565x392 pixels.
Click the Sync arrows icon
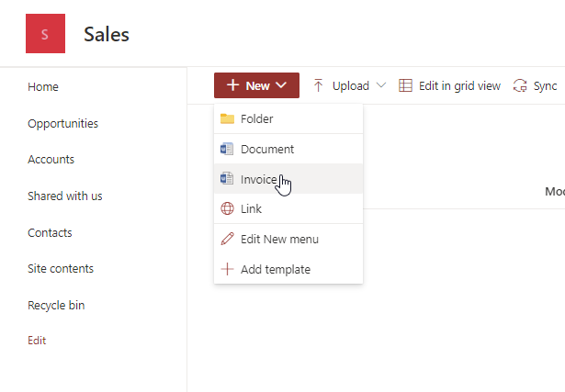tap(520, 85)
